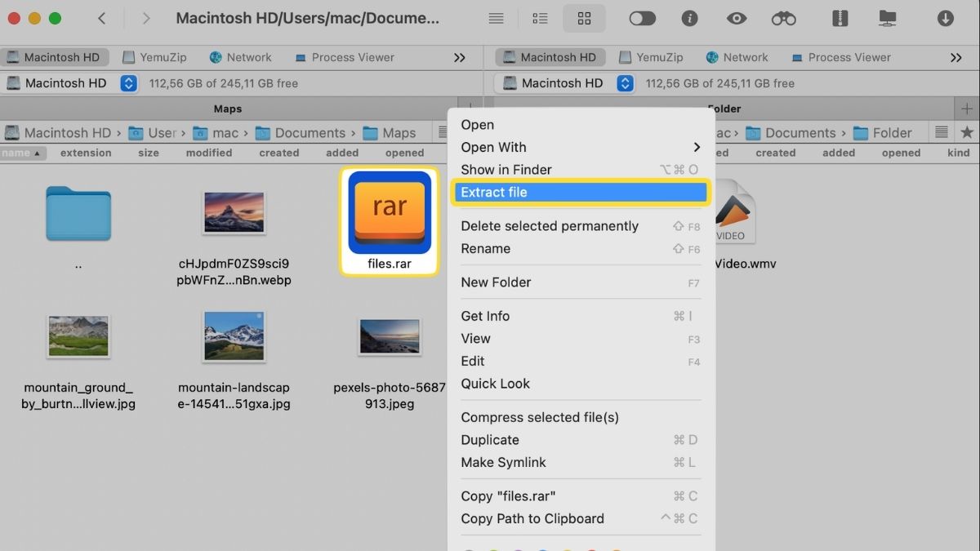Click the plus button next to Folder header
Image resolution: width=980 pixels, height=551 pixels.
coord(967,108)
